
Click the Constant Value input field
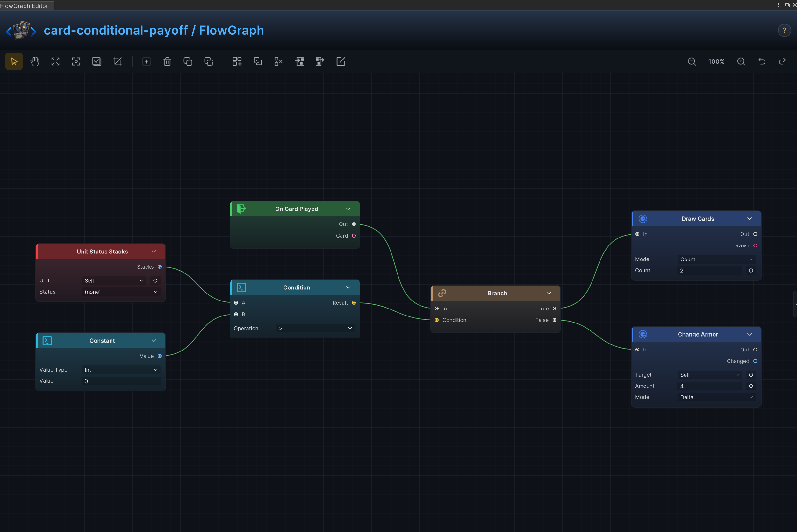[121, 381]
